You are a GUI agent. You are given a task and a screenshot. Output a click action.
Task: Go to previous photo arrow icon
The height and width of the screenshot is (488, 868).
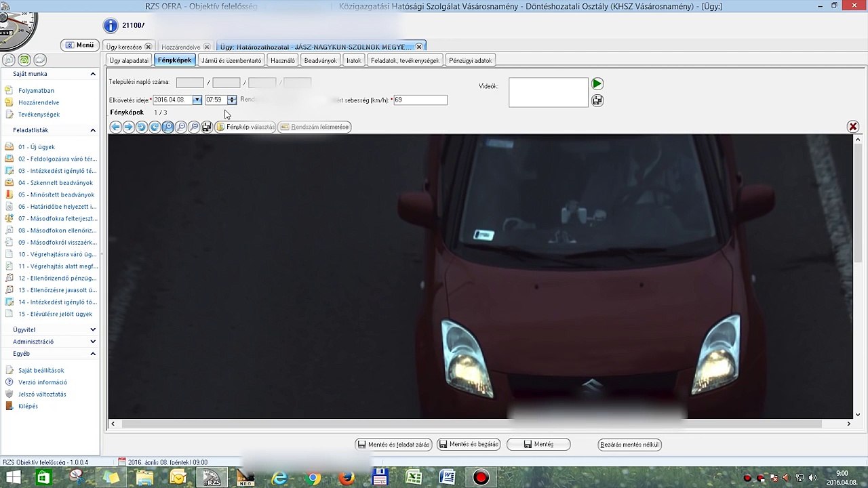[x=115, y=127]
